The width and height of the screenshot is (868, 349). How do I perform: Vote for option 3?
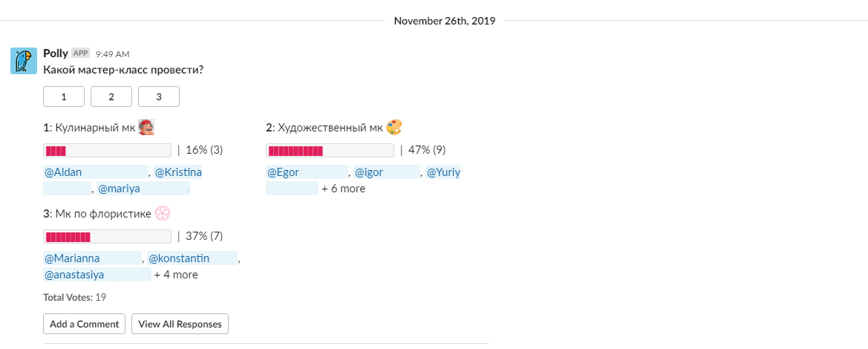coord(159,97)
